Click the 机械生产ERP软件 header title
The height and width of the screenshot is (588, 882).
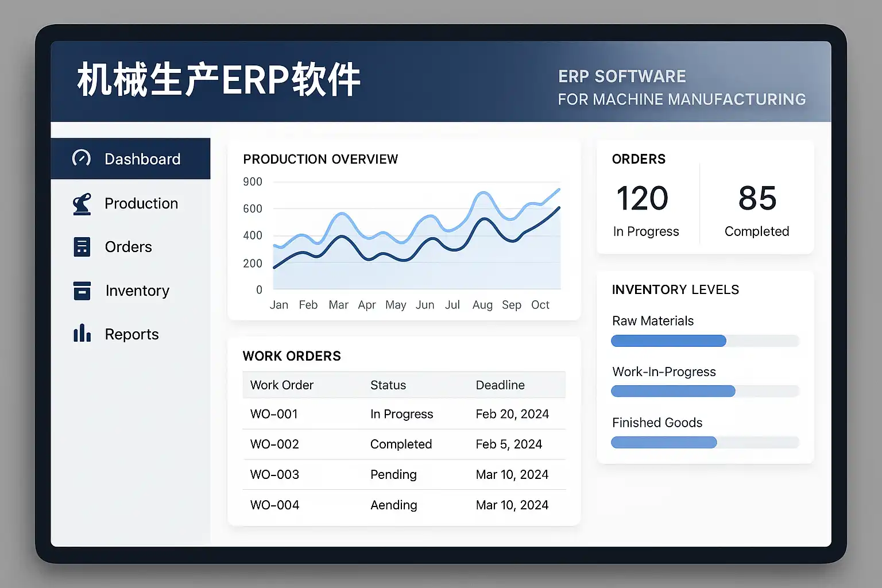click(219, 80)
